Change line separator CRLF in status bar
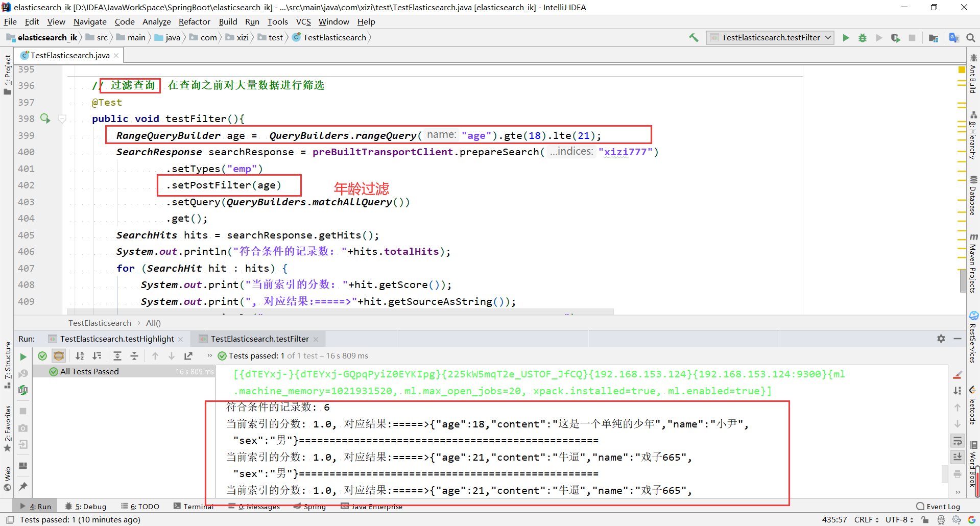The height and width of the screenshot is (526, 980). tap(867, 520)
